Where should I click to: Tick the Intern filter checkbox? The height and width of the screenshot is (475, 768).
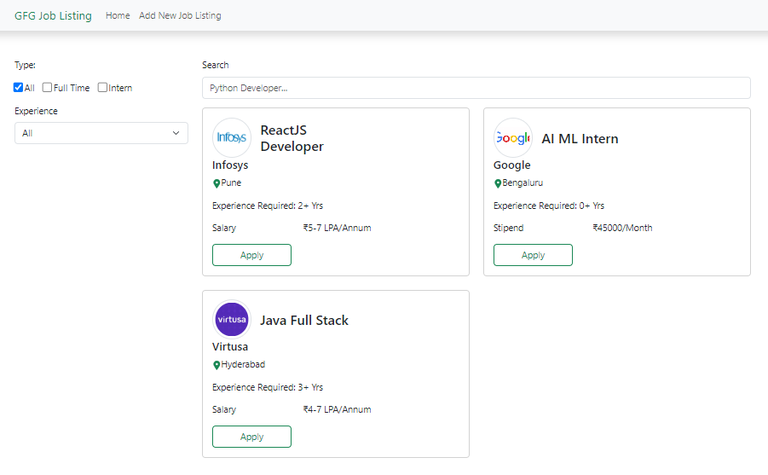coord(103,88)
